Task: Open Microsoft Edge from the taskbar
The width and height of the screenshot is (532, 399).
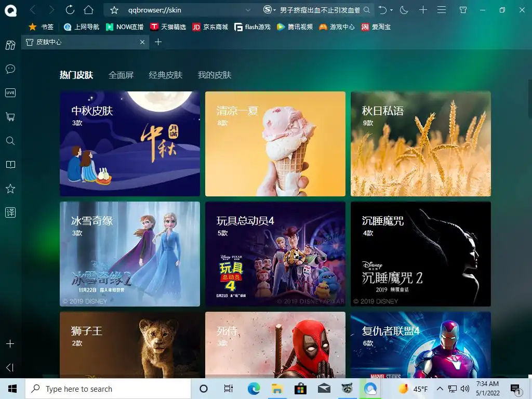Action: coord(254,389)
